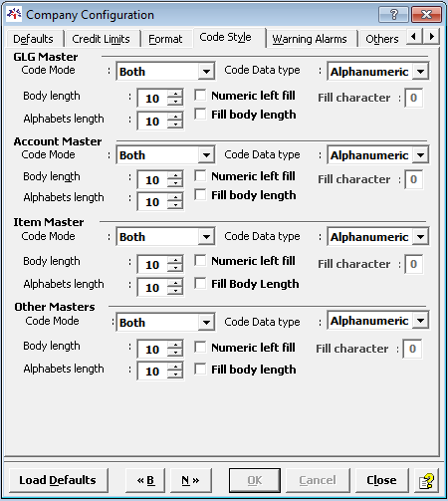This screenshot has width=448, height=501.
Task: Increase Other Masters Body length with up spinner
Action: tap(175, 345)
